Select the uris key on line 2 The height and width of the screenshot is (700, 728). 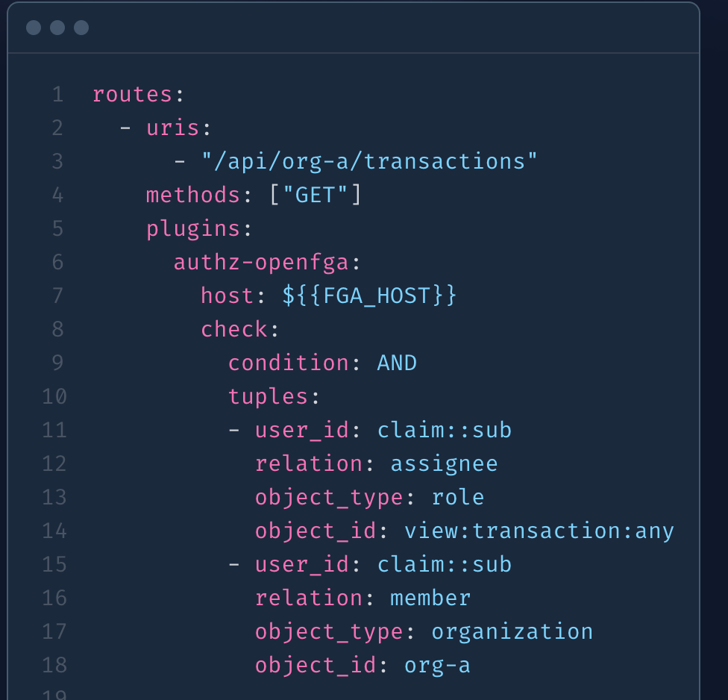173,128
